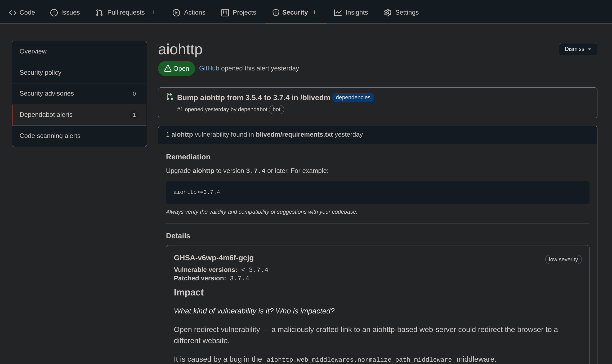
Task: Click the Remediation heading
Action: [x=188, y=157]
